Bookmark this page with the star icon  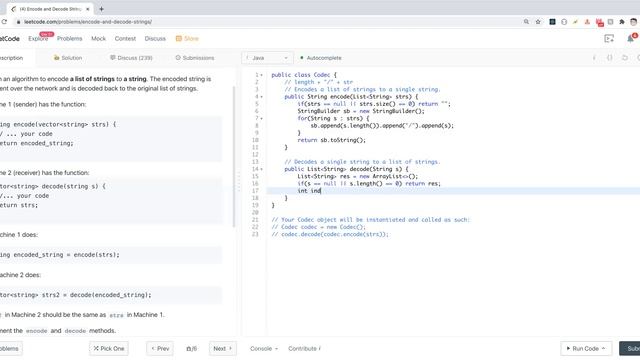point(538,22)
